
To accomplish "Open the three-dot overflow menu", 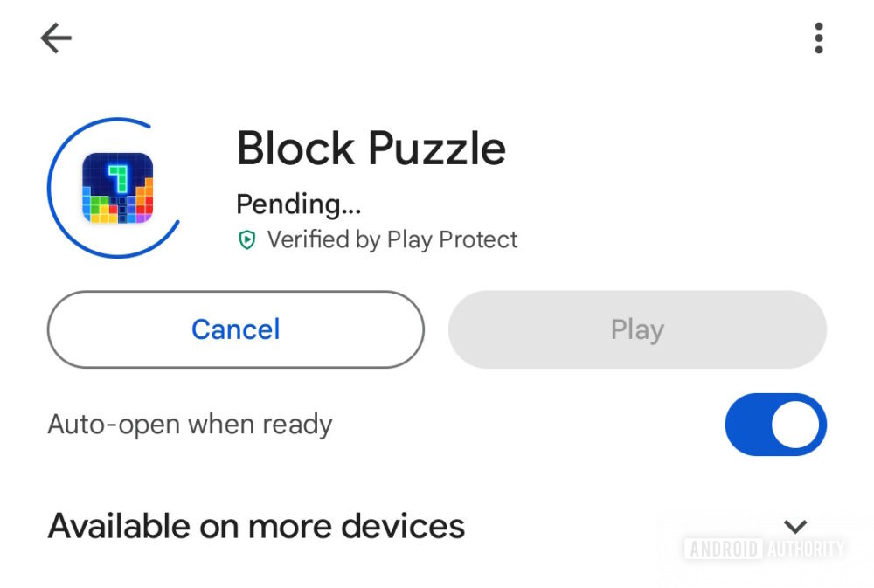I will (818, 38).
